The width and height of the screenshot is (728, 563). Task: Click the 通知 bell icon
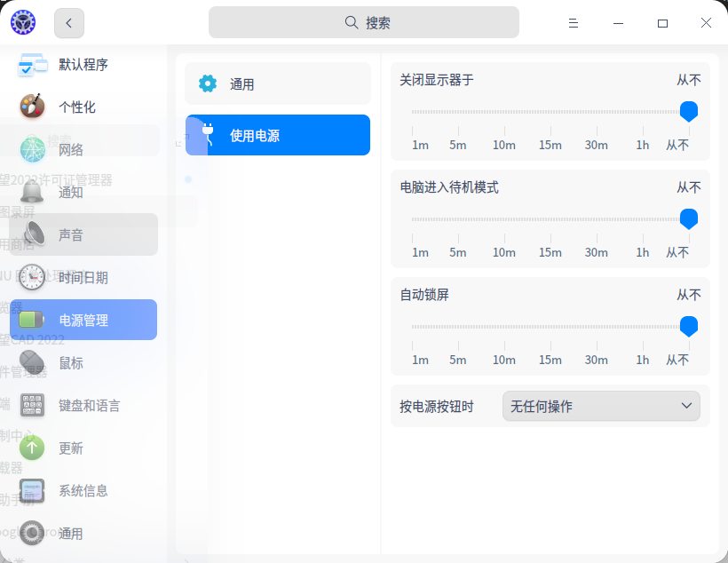[x=31, y=192]
